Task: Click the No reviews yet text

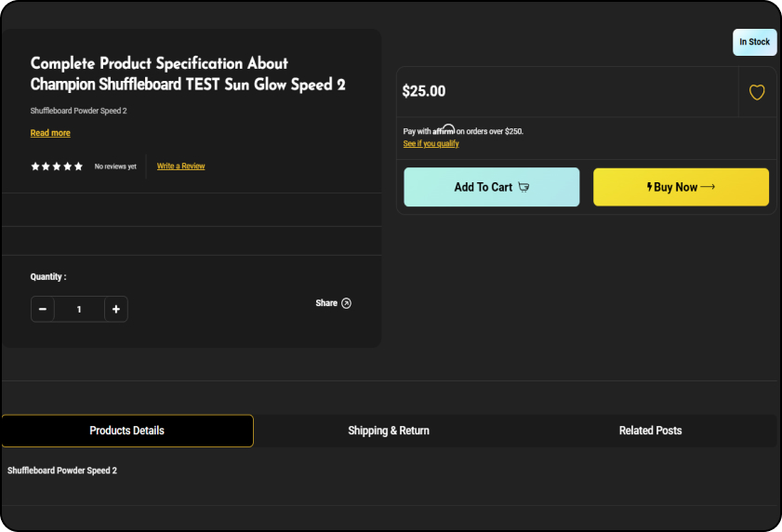Action: click(115, 166)
